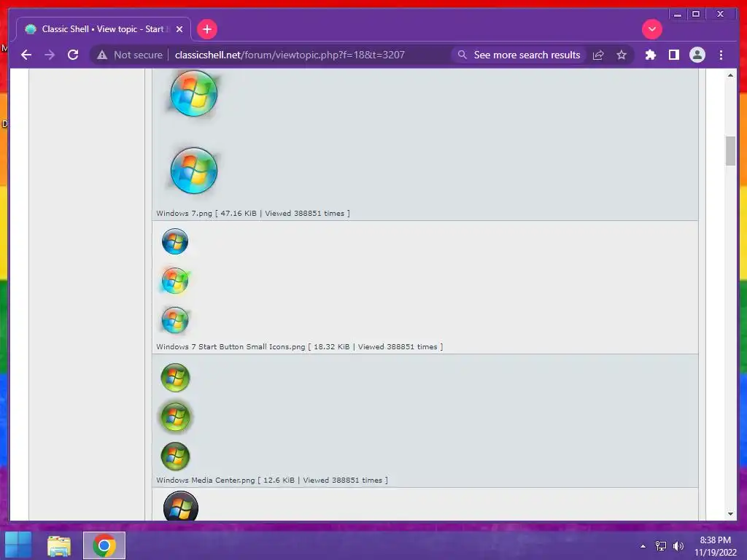The width and height of the screenshot is (747, 560).
Task: Click the forward navigation arrow
Action: (50, 55)
